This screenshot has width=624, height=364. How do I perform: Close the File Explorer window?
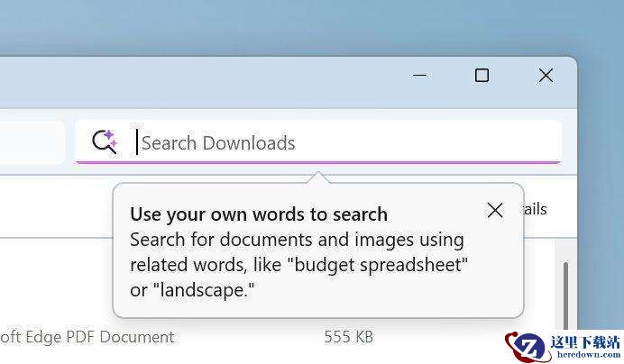click(x=546, y=76)
